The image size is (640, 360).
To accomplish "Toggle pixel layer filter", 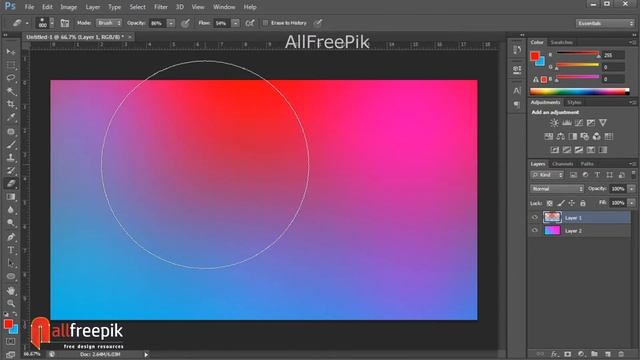I will pyautogui.click(x=573, y=175).
